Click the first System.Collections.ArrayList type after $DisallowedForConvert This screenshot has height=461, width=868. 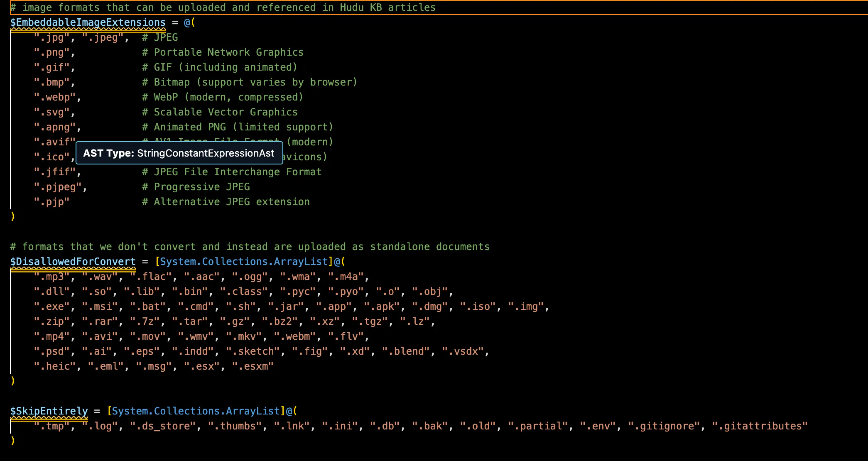pyautogui.click(x=244, y=262)
